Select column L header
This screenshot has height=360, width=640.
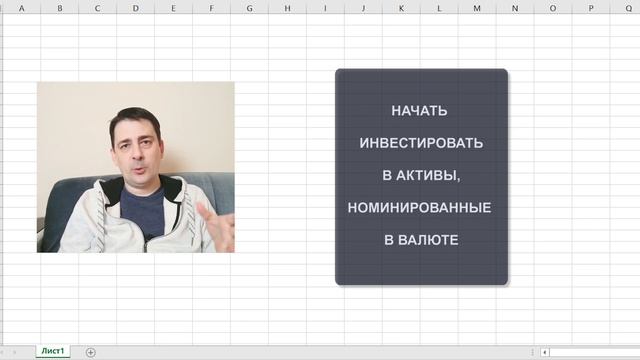click(439, 8)
